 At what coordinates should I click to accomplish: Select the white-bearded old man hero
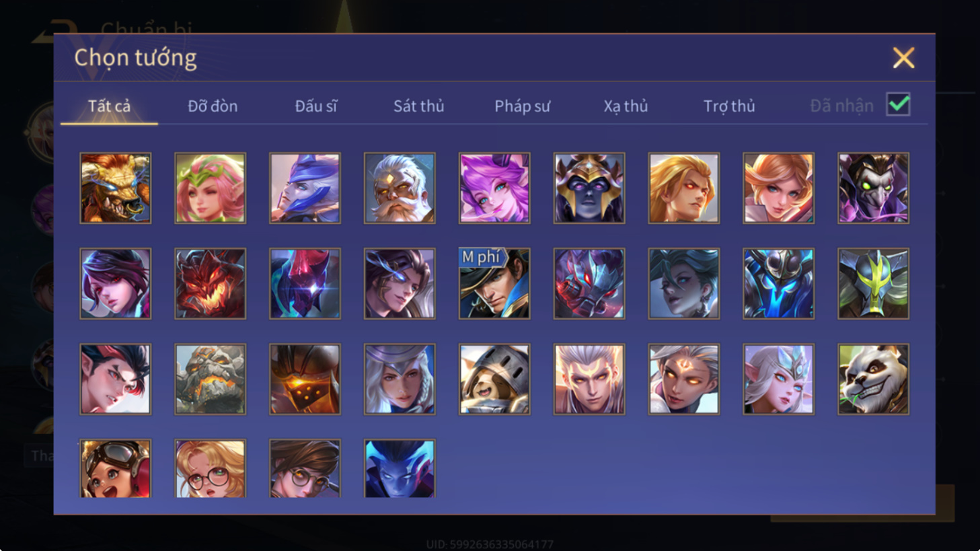(x=400, y=188)
